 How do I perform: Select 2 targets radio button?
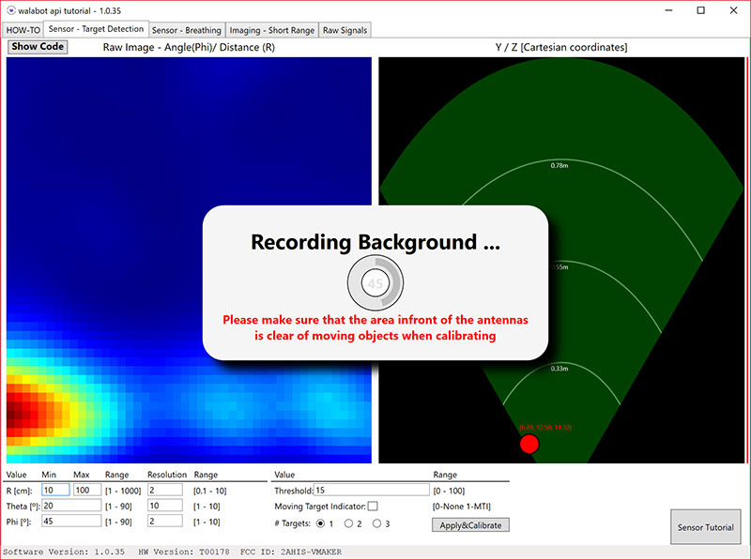(x=348, y=523)
